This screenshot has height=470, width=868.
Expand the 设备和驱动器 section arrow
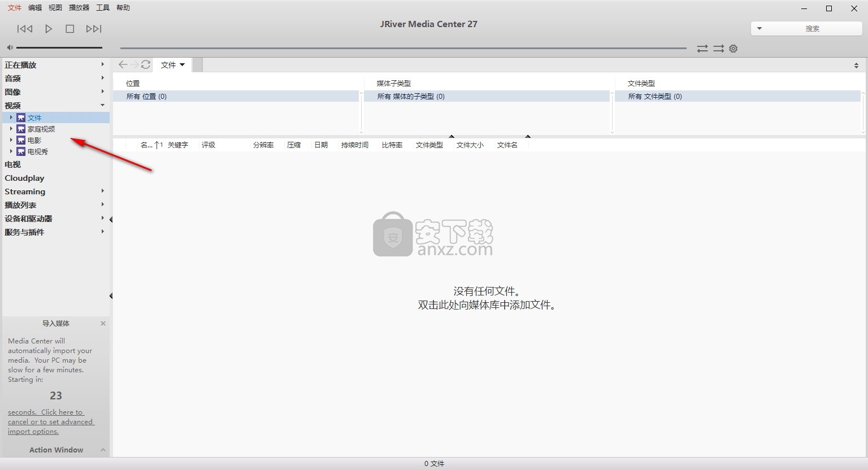[x=102, y=218]
